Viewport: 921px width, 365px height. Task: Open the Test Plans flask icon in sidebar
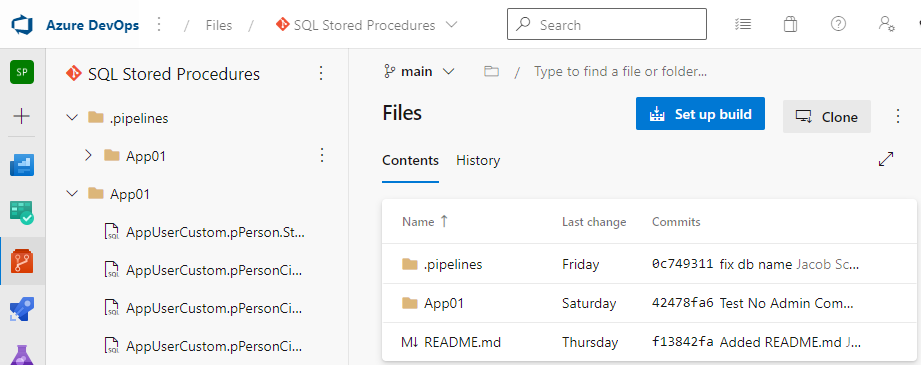tap(22, 354)
